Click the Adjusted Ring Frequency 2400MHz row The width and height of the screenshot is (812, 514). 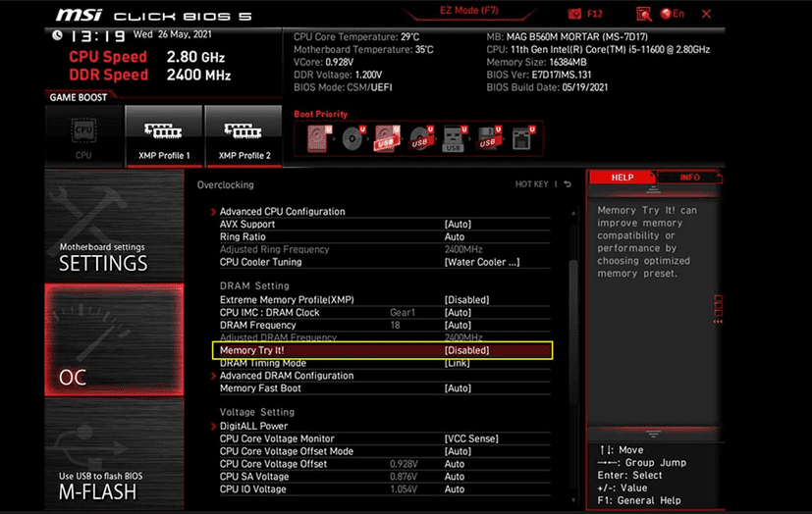[384, 250]
